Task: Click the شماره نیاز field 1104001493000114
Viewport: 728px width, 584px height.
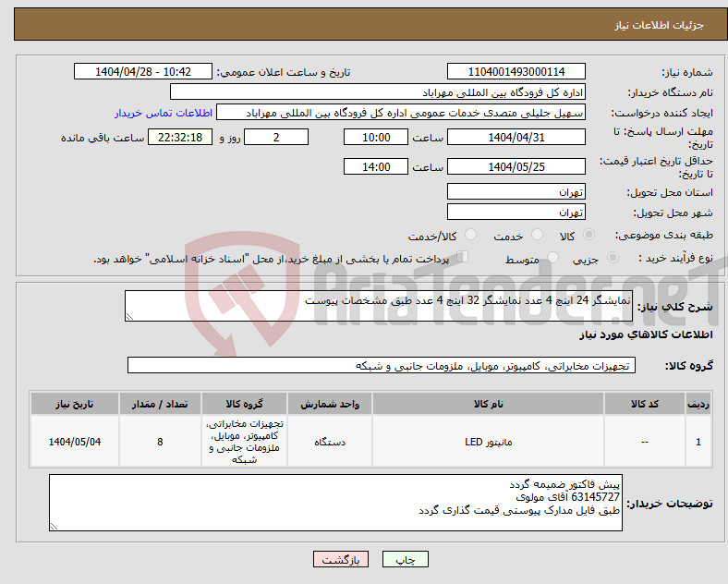Action: tap(516, 72)
